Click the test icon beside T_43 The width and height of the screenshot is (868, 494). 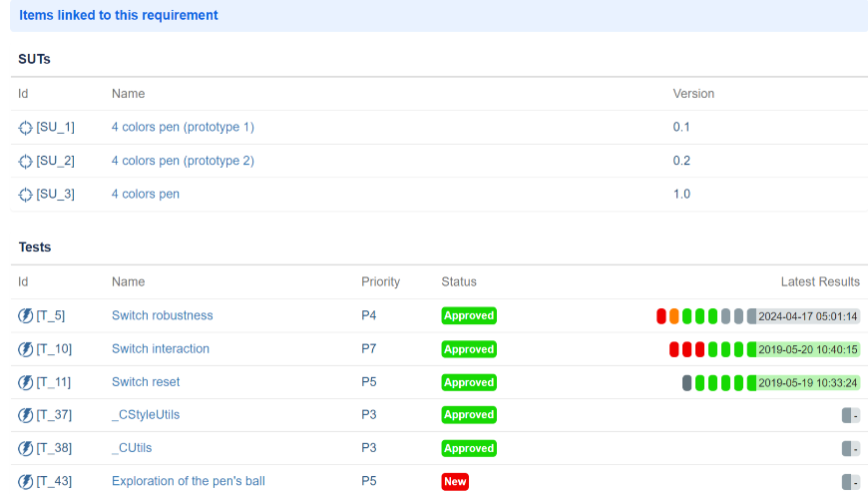26,482
